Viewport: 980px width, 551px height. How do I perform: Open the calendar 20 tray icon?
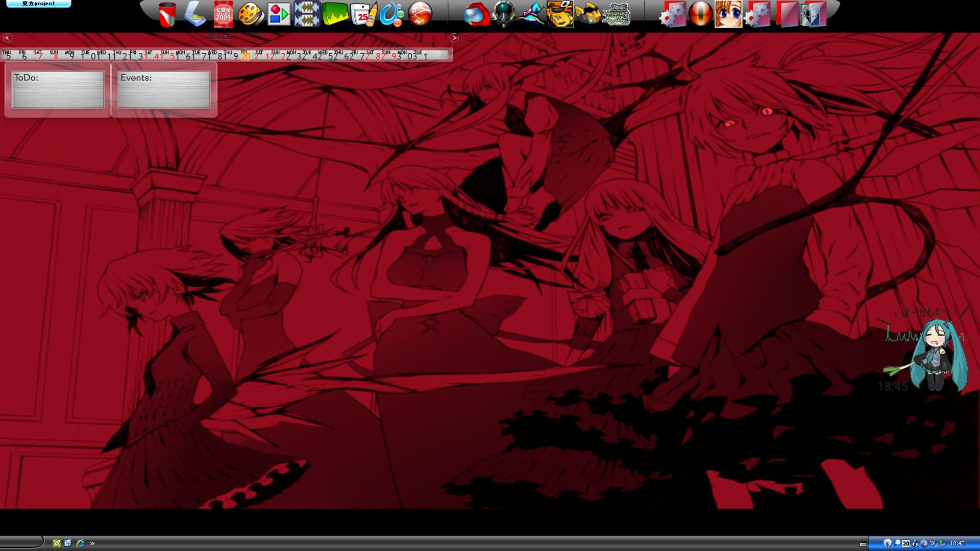click(x=906, y=543)
